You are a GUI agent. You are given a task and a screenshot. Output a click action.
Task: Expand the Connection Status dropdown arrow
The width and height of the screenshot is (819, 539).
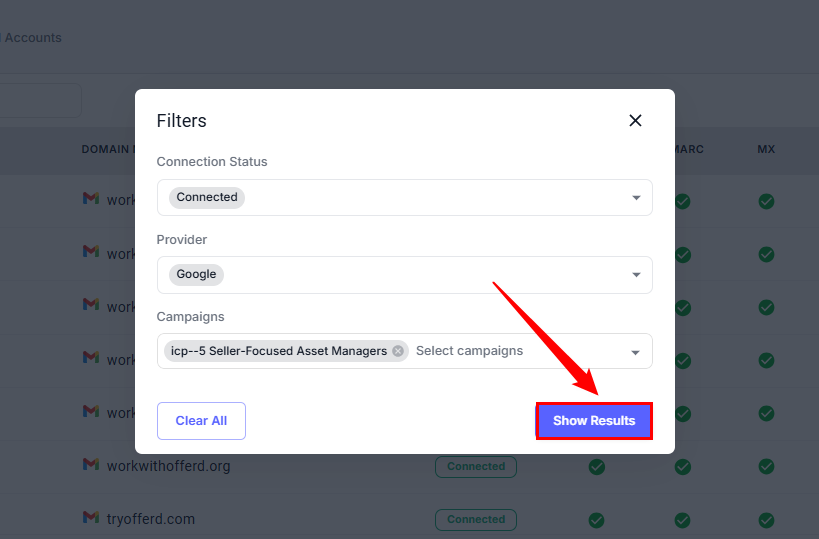pyautogui.click(x=636, y=198)
